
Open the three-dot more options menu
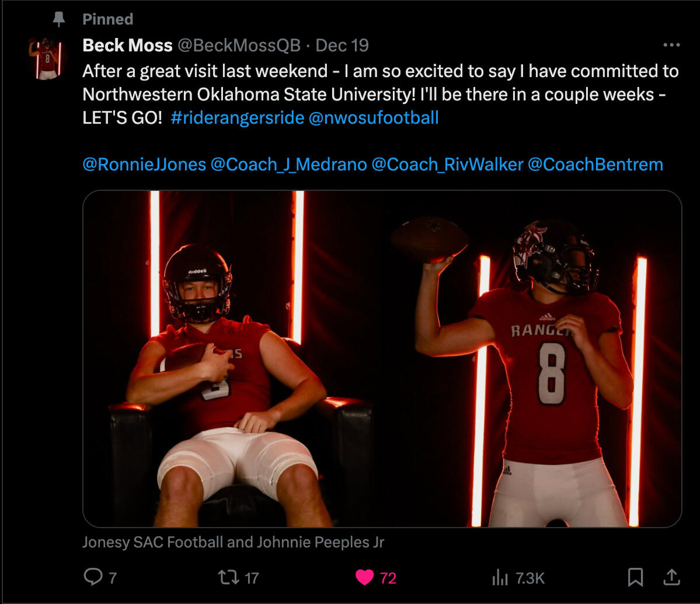tap(671, 45)
